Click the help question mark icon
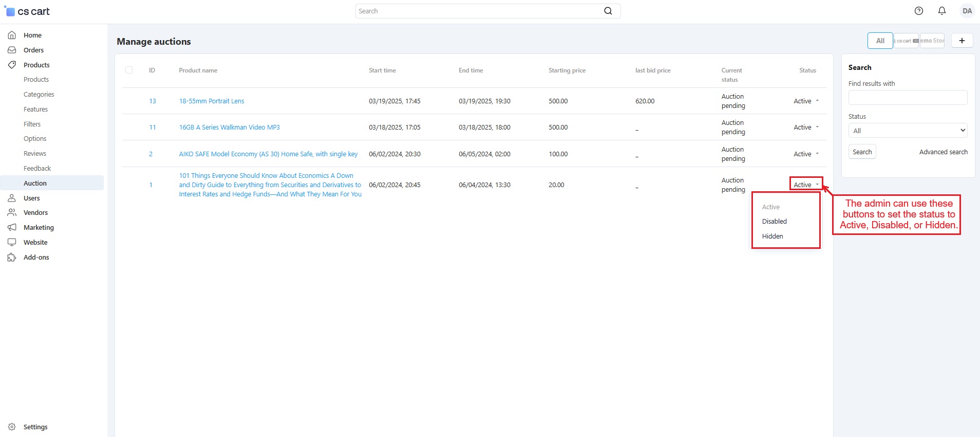The height and width of the screenshot is (437, 980). pos(919,11)
